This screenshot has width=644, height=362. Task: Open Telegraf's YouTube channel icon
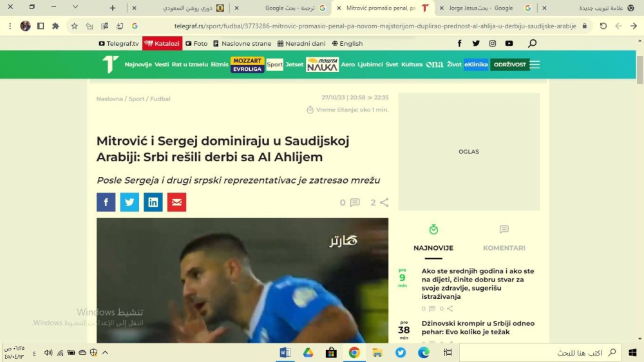509,43
